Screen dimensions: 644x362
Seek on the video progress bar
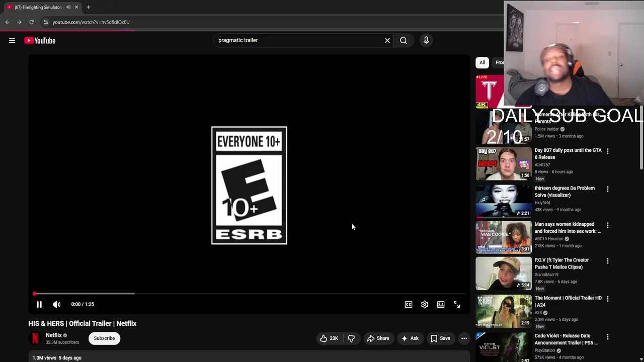pyautogui.click(x=250, y=294)
